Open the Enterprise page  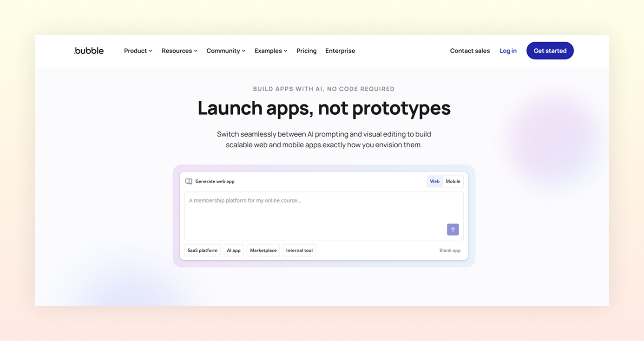pyautogui.click(x=340, y=51)
